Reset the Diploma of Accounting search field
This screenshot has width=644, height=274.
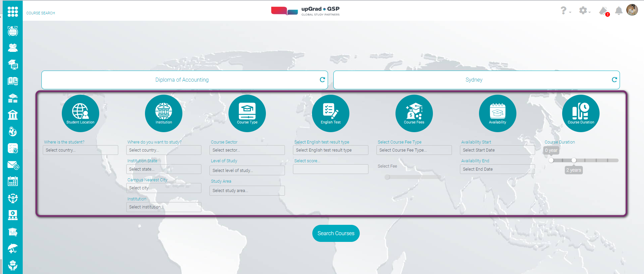pos(322,80)
